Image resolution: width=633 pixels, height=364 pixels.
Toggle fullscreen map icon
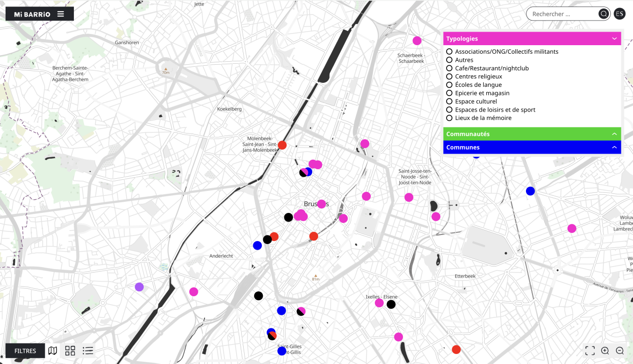point(590,351)
